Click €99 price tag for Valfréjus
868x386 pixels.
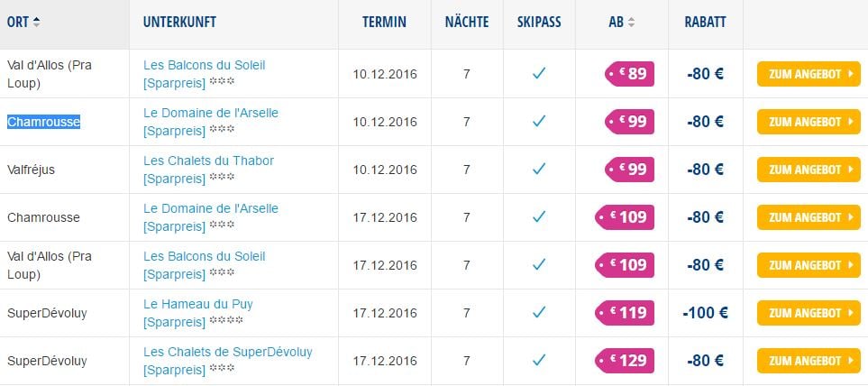(x=629, y=170)
